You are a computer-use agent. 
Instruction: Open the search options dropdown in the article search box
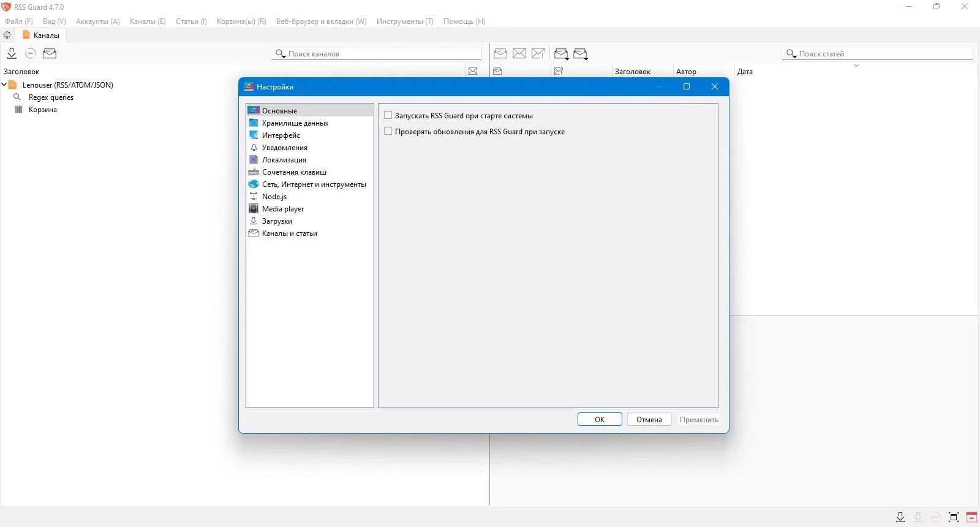pyautogui.click(x=791, y=54)
